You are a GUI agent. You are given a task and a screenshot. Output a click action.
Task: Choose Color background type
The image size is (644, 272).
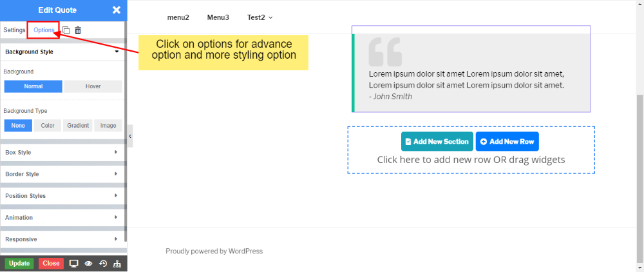(x=48, y=126)
